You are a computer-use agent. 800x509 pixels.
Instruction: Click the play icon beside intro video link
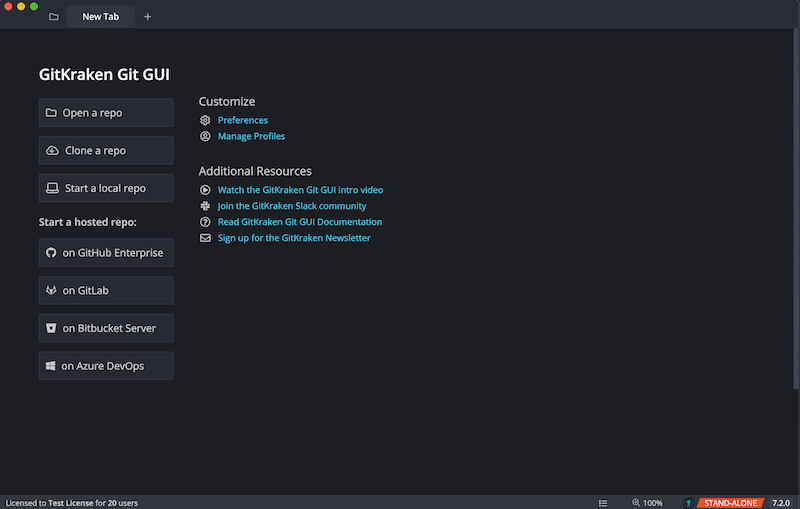205,190
